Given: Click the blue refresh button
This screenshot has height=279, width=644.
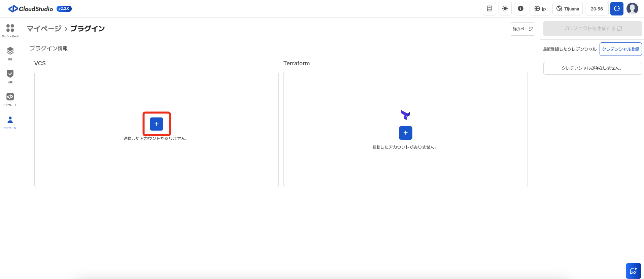Looking at the screenshot, I should coord(617,9).
